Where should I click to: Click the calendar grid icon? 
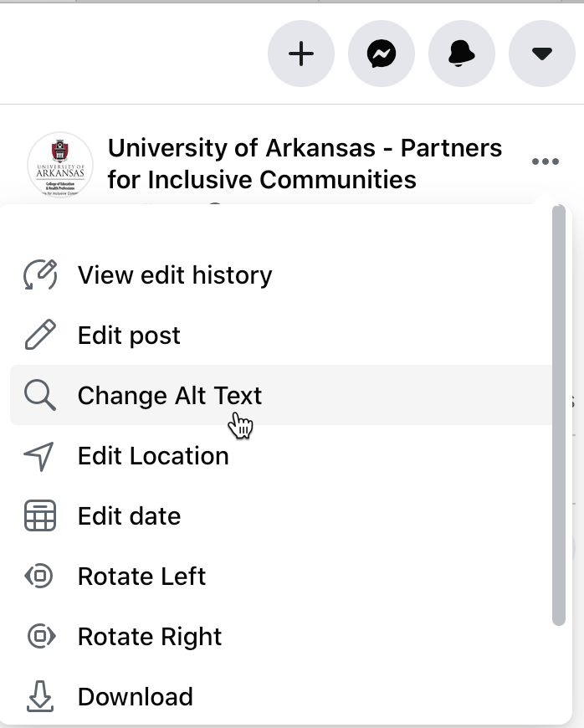tap(40, 516)
